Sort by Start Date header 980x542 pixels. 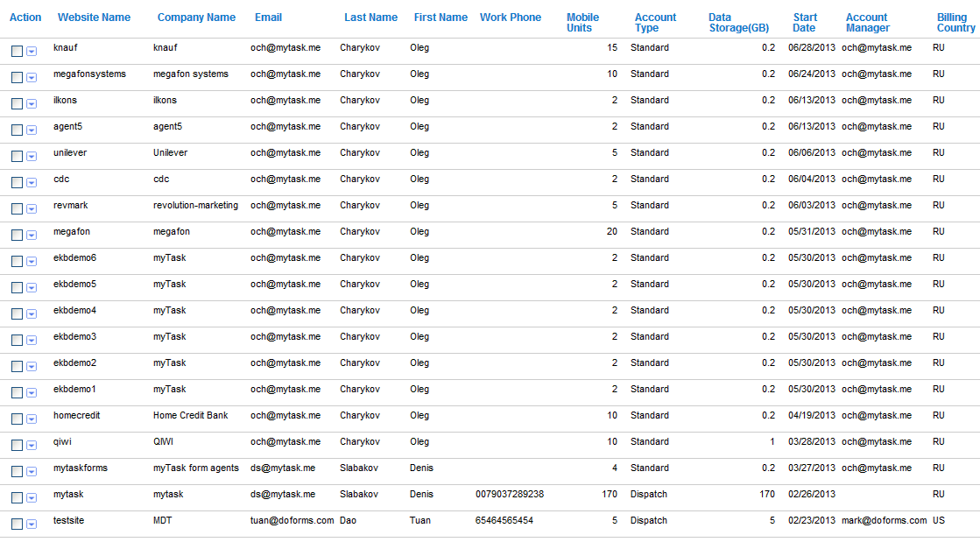click(805, 23)
